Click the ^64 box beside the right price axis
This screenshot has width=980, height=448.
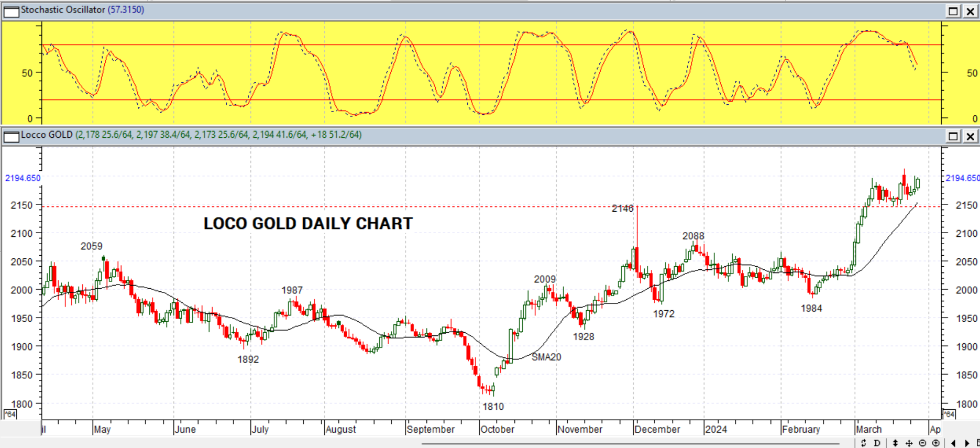(949, 414)
